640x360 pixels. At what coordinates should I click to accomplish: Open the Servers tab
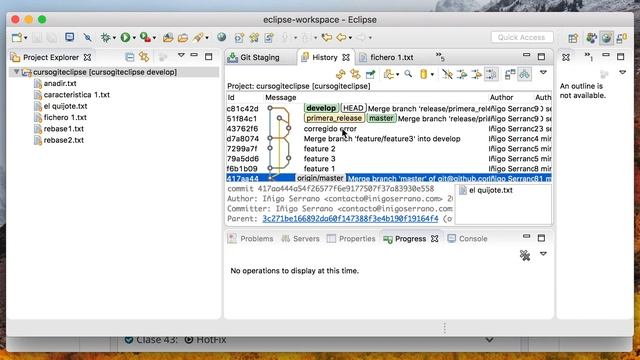click(300, 239)
